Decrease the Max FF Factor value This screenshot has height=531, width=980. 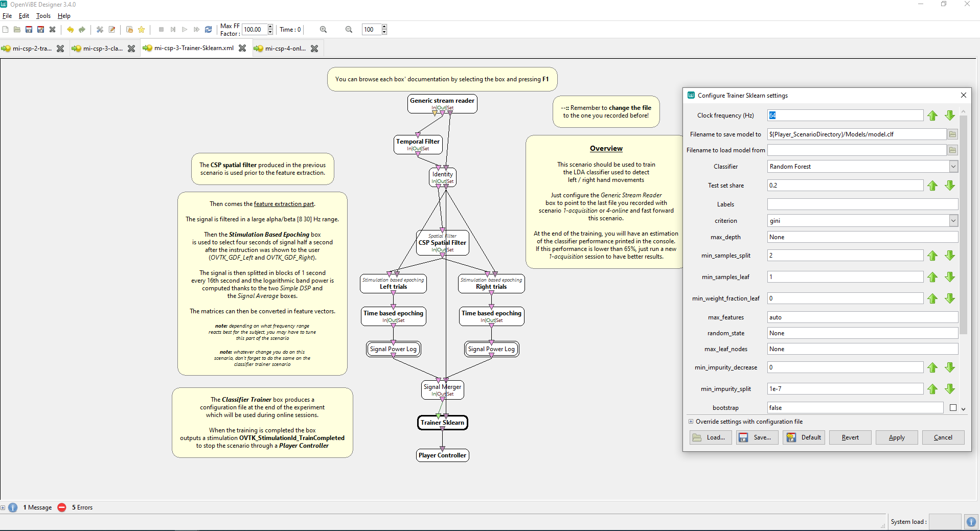[x=270, y=32]
